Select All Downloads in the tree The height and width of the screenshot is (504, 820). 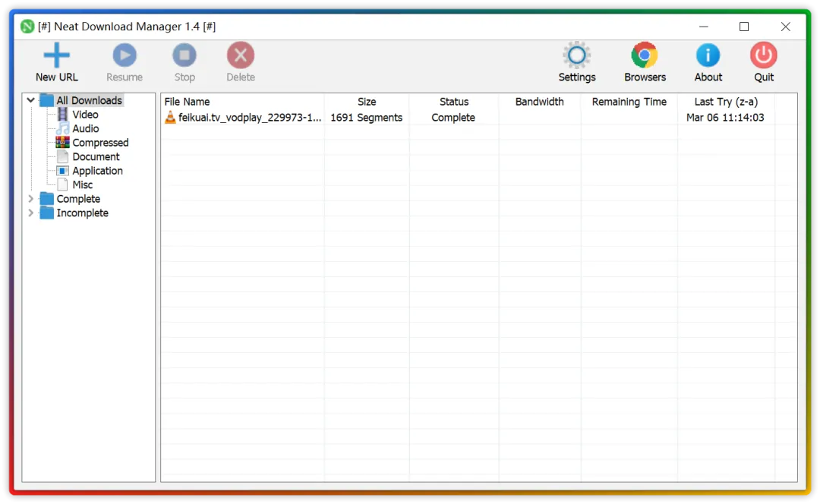click(90, 100)
